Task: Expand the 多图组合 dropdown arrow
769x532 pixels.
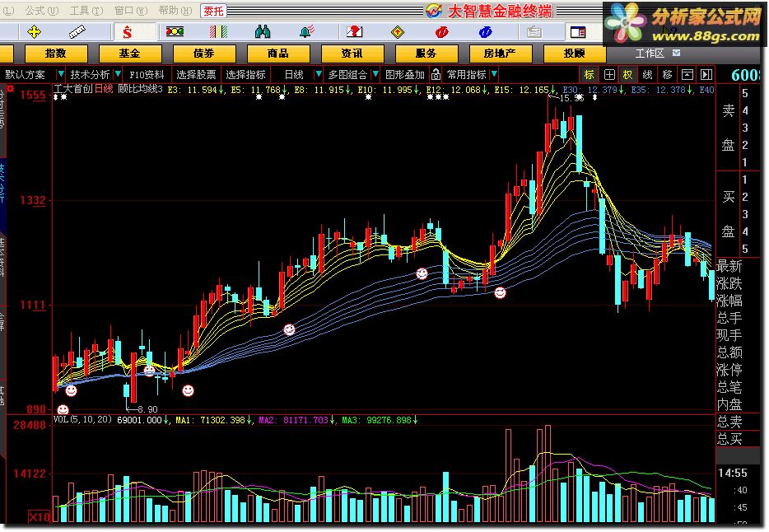Action: tap(375, 74)
